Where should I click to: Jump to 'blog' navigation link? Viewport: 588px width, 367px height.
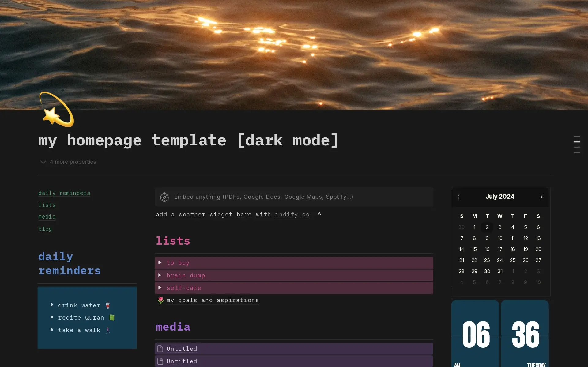45,229
